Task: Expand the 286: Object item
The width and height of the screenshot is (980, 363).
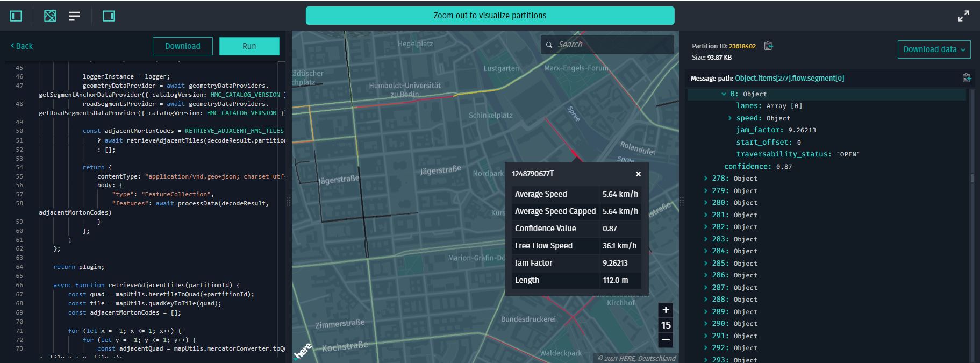Action: (x=706, y=275)
